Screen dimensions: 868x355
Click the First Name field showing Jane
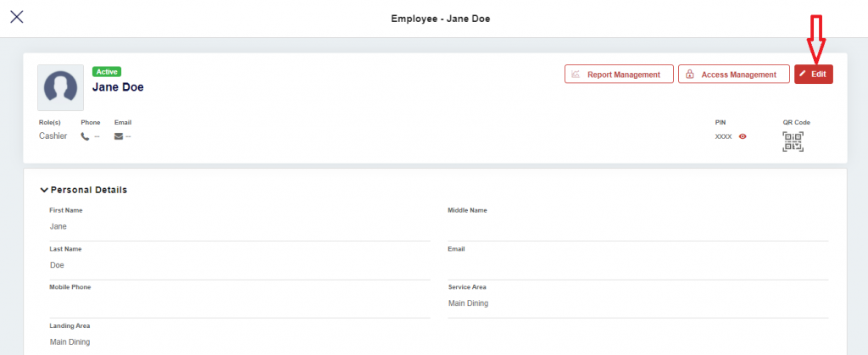(240, 227)
